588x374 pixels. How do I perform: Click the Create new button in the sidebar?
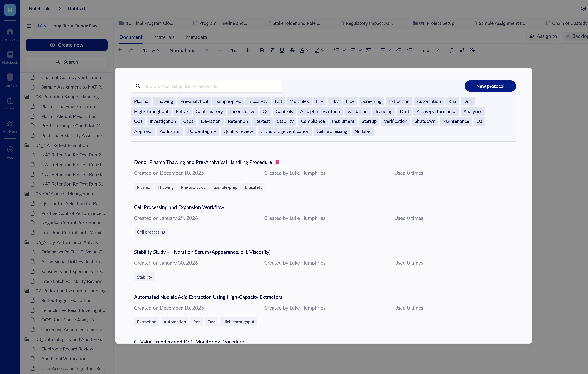[66, 45]
